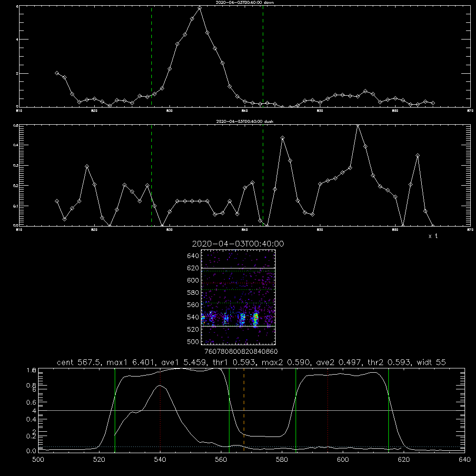476x476 pixels.
Task: Click the '580' x-axis label of the bottom plot
Action: pos(282,460)
